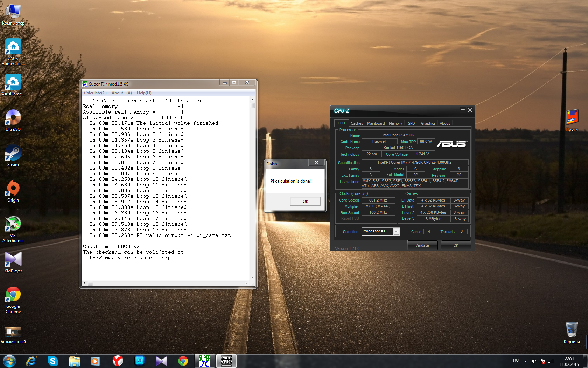Expand the Processor #1 selection dropdown

pyautogui.click(x=396, y=232)
